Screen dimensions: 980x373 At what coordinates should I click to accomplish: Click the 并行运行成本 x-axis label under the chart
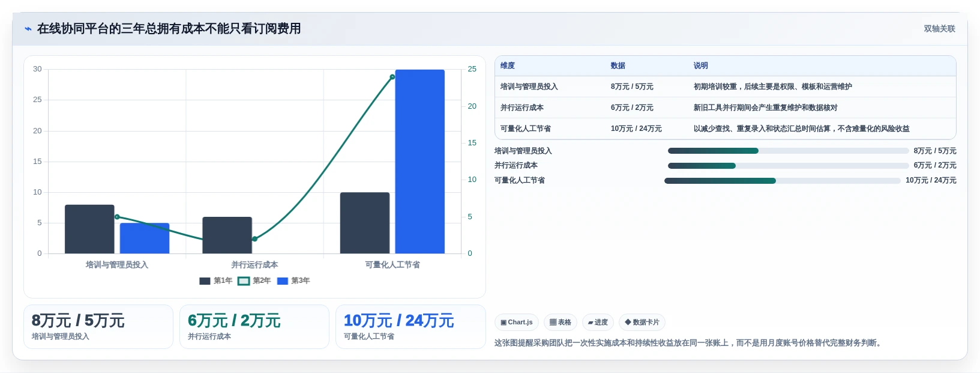coord(254,265)
